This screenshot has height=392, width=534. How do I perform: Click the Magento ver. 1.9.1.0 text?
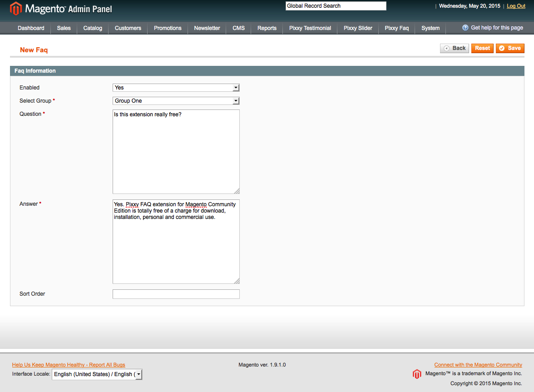[262, 365]
